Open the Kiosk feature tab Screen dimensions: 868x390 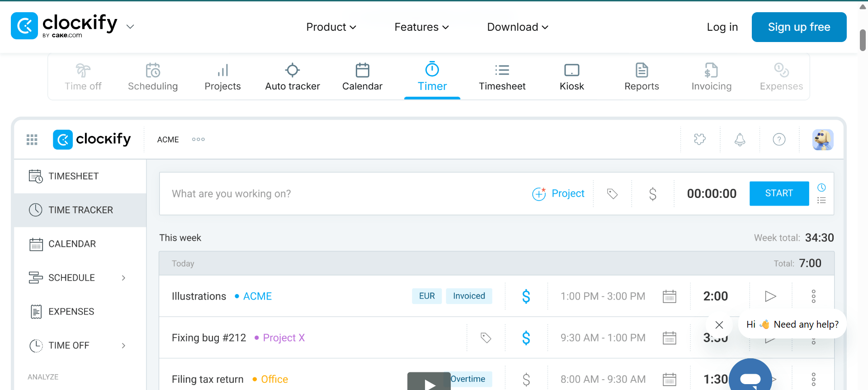(x=572, y=77)
